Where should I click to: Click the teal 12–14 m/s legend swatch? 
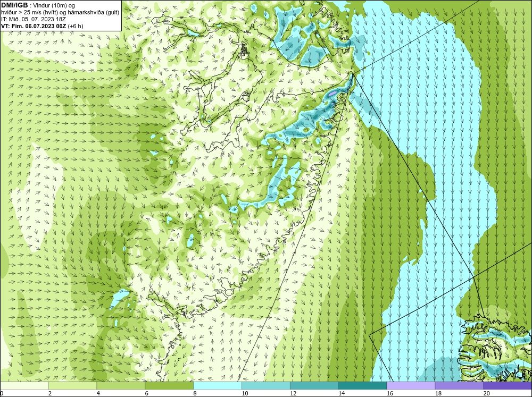point(314,386)
